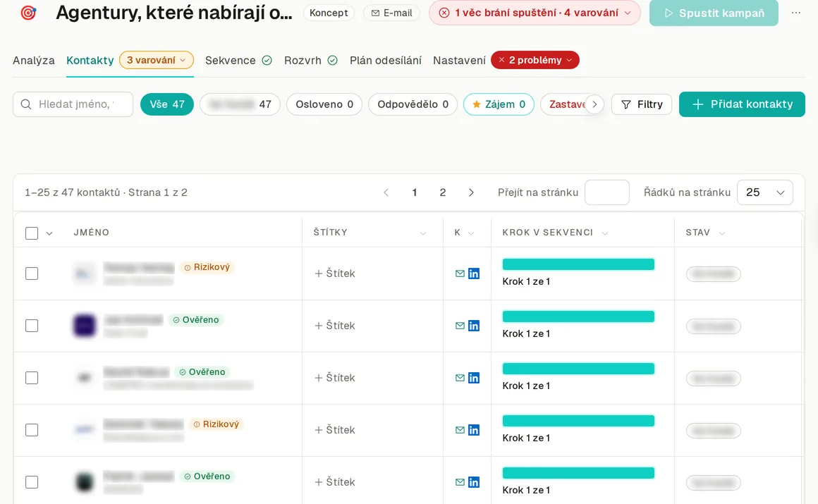Click email icon in first Ověřeno row
This screenshot has height=504, width=818.
coord(460,326)
